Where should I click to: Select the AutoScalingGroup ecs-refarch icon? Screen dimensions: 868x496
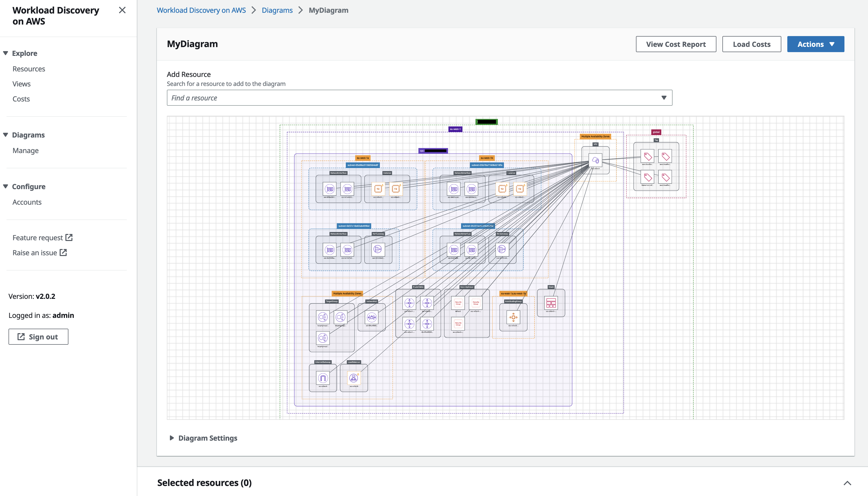pos(514,317)
